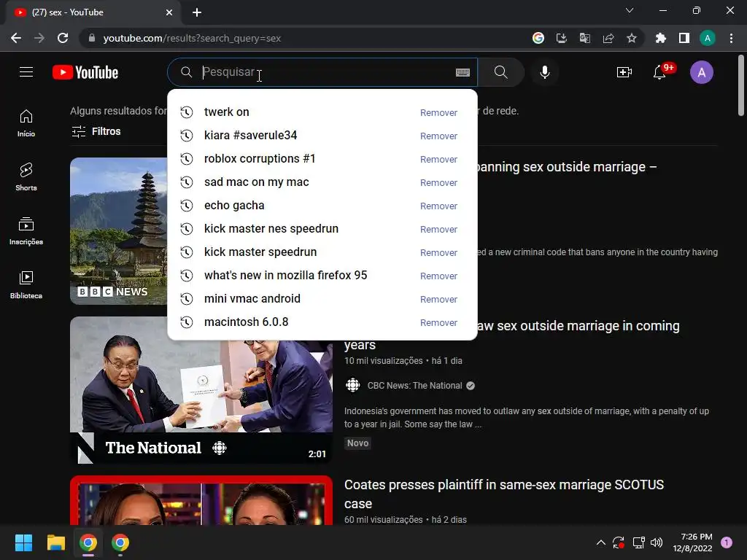This screenshot has height=560, width=747.
Task: Open the Coates presses plaintiff video title
Action: [504, 494]
